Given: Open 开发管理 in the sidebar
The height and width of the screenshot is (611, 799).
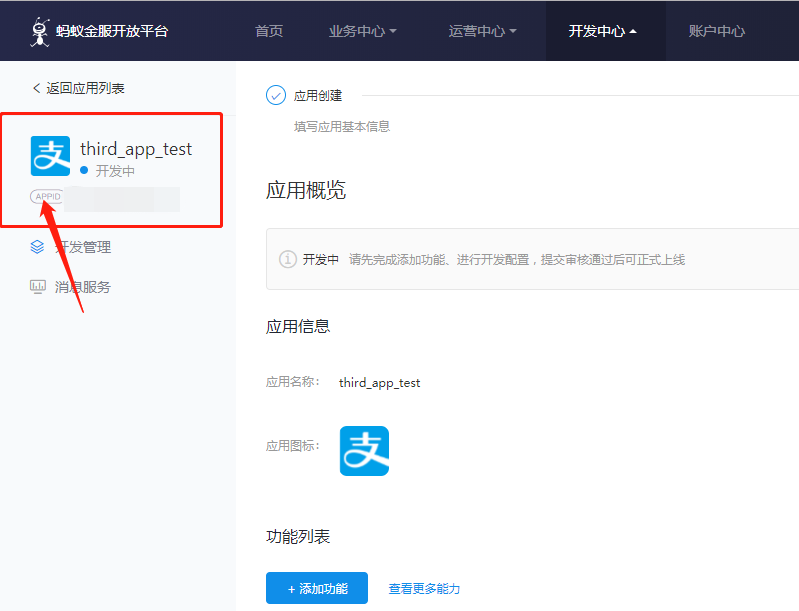Looking at the screenshot, I should tap(83, 247).
